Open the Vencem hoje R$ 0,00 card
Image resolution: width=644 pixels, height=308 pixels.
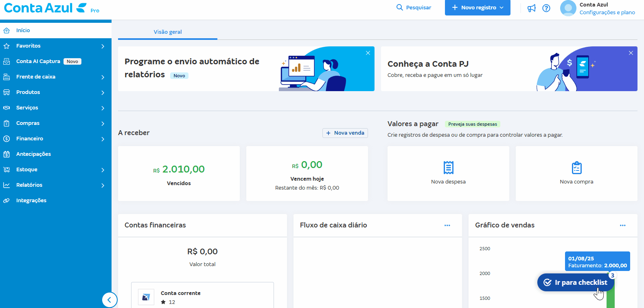click(307, 174)
